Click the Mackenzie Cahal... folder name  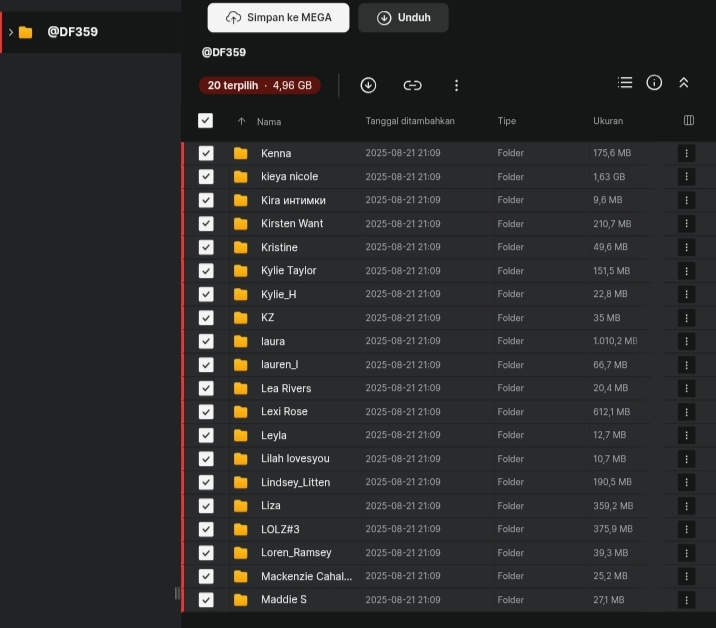coord(306,576)
